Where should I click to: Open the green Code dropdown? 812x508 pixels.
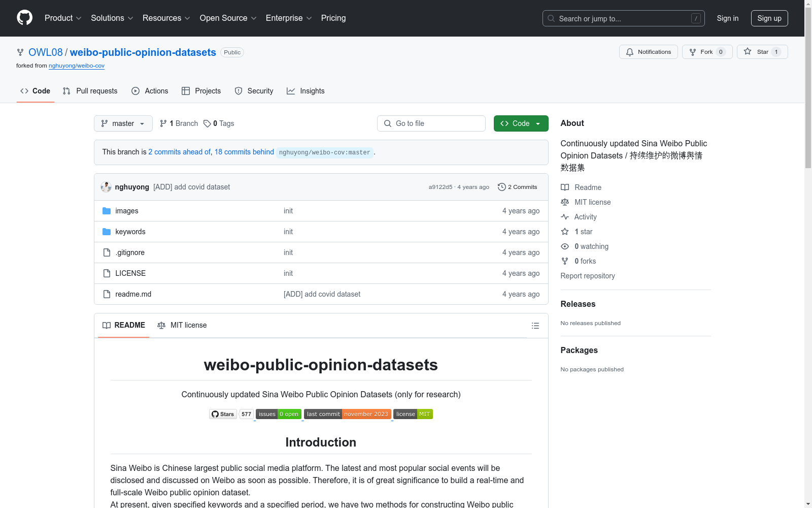(x=521, y=123)
